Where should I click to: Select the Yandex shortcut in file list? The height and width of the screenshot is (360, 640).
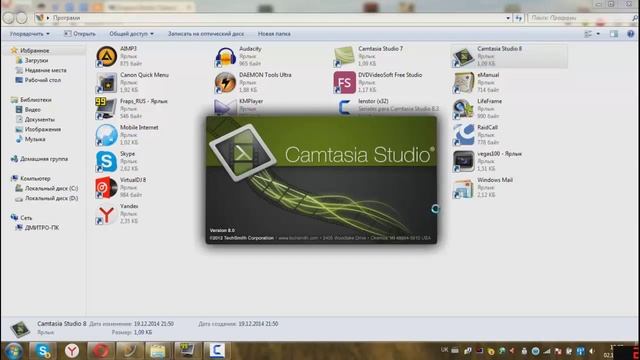click(x=107, y=214)
